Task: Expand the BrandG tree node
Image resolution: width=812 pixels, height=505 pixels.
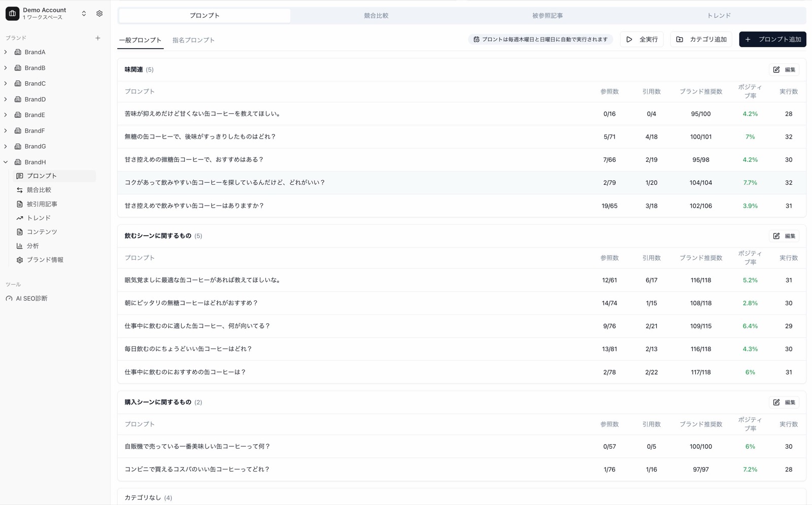Action: (x=6, y=147)
